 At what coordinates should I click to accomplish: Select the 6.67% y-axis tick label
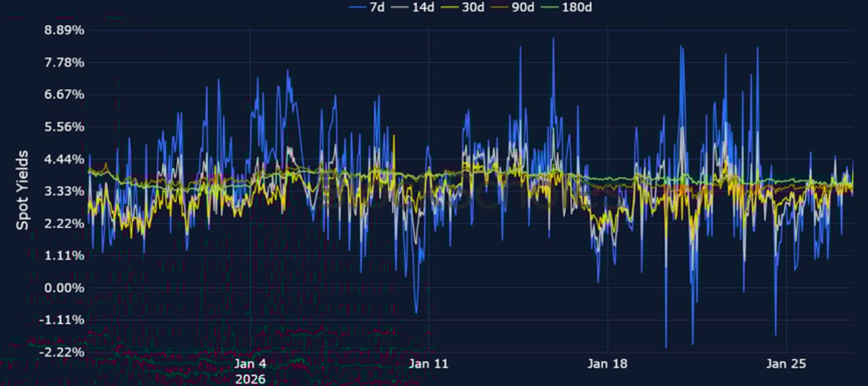tap(64, 94)
